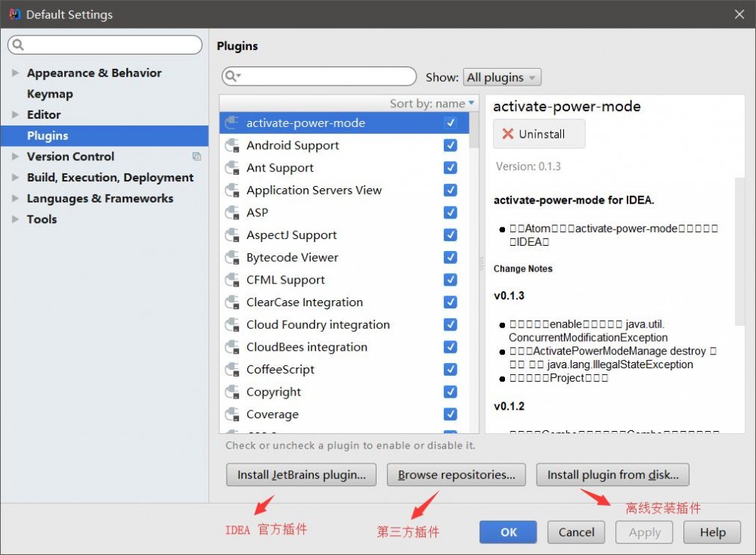Open the Show All plugins dropdown

[x=502, y=77]
